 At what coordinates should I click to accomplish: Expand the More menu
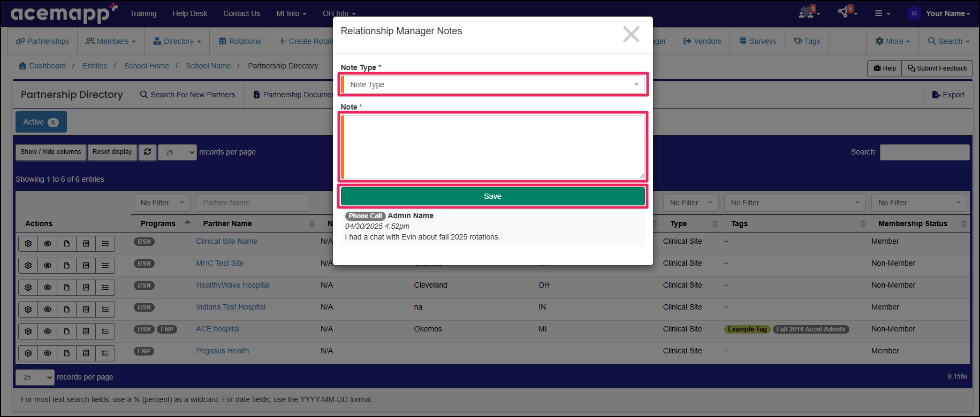coord(892,41)
